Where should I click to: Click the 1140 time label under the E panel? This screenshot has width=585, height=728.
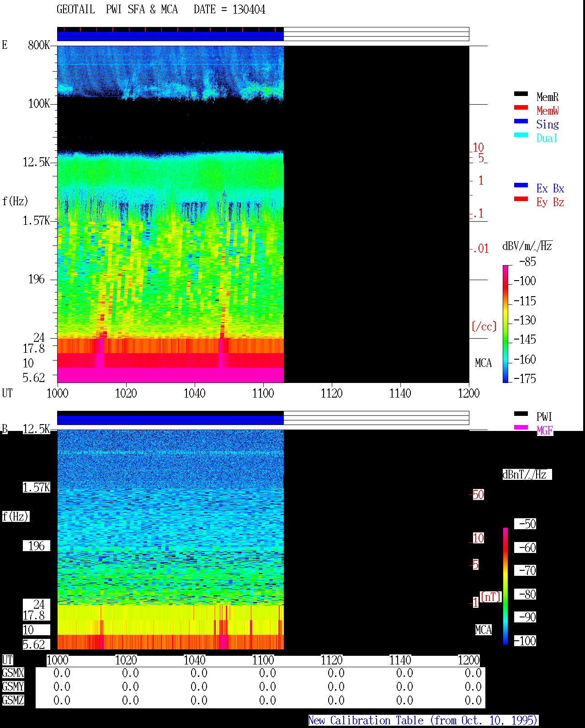pyautogui.click(x=400, y=393)
